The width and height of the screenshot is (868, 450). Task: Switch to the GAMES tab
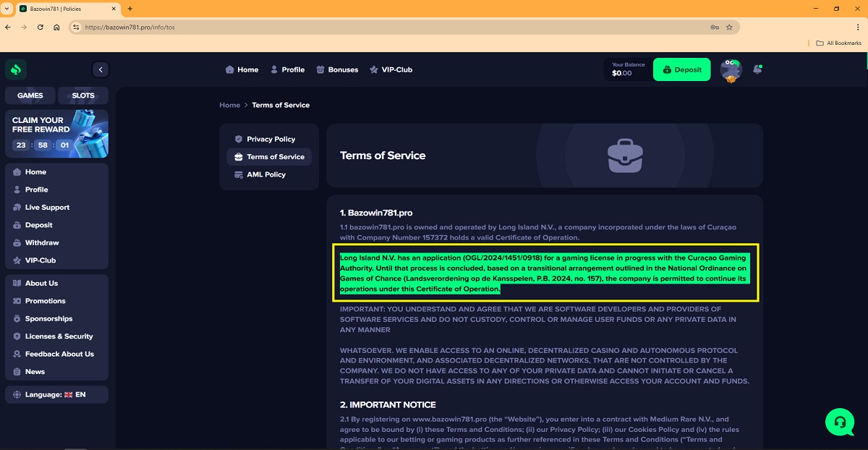[x=30, y=95]
